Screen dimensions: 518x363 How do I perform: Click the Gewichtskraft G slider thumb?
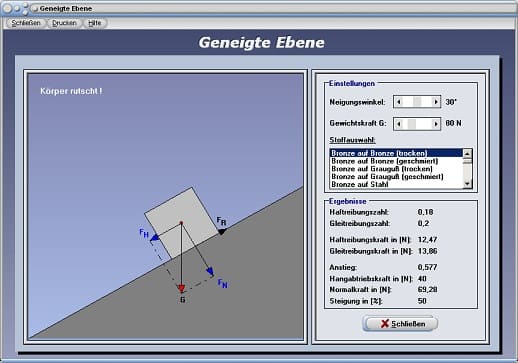(x=412, y=124)
